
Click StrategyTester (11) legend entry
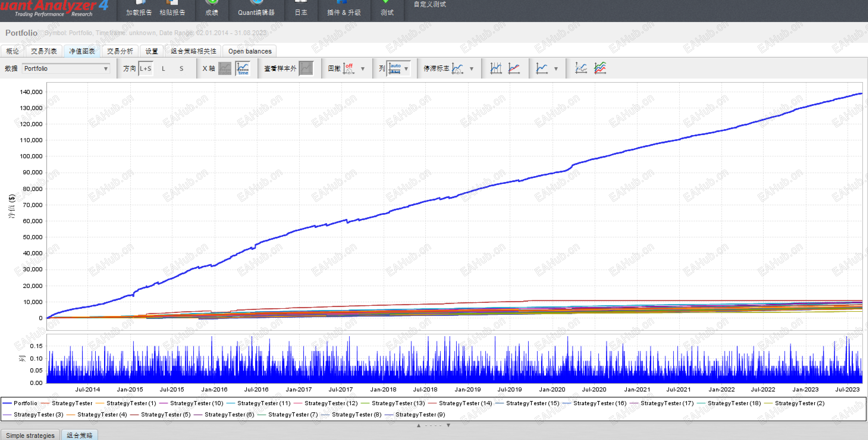[258, 403]
